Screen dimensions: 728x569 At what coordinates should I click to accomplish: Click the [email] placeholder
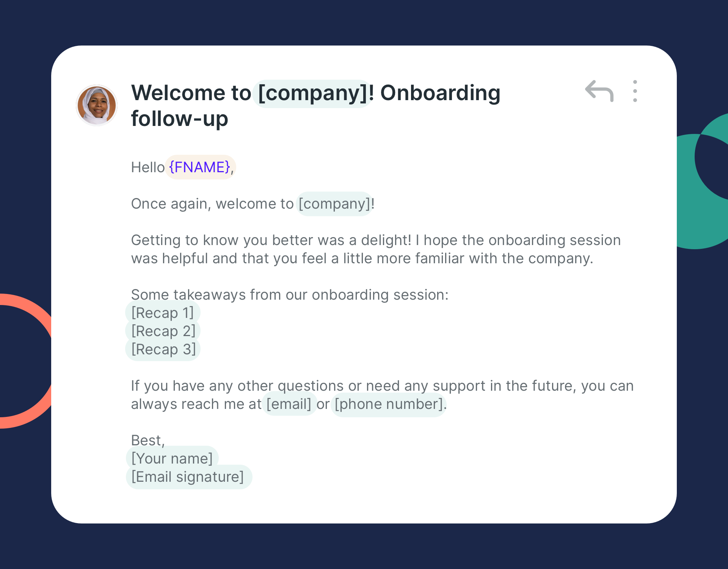point(289,404)
